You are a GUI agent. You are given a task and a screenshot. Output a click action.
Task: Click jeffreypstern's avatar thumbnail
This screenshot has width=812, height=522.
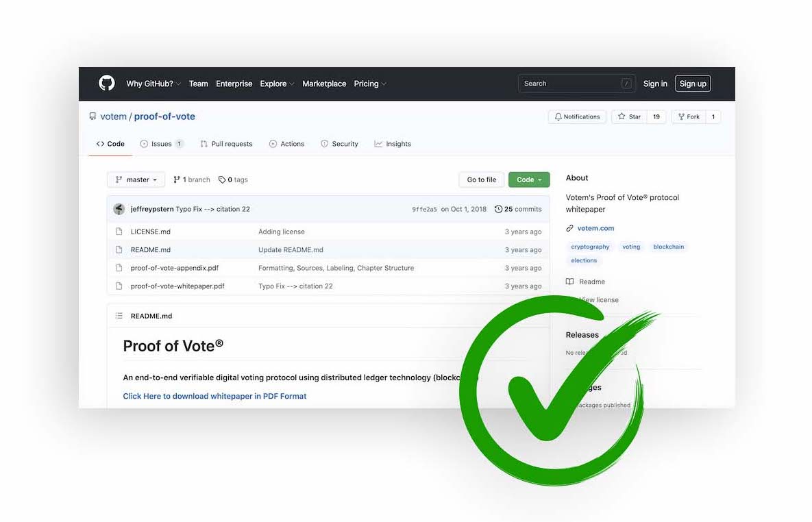click(119, 209)
